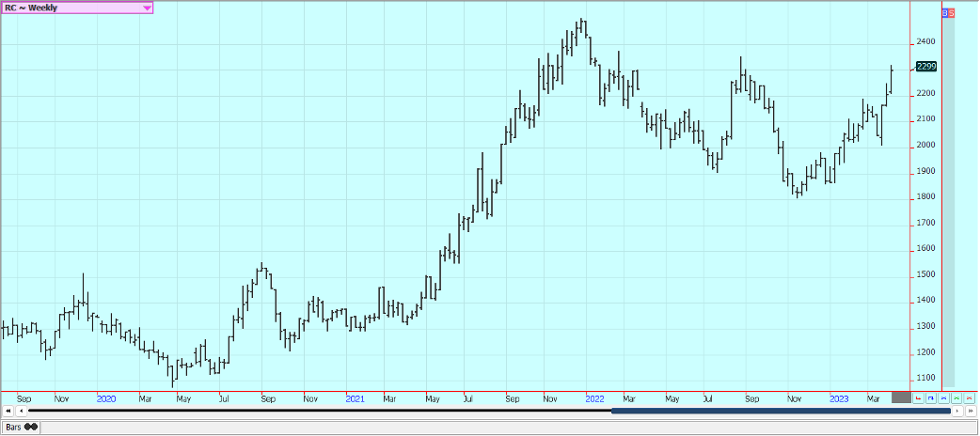Click the 2023 year label on the time axis
980x436 pixels.
(x=839, y=397)
